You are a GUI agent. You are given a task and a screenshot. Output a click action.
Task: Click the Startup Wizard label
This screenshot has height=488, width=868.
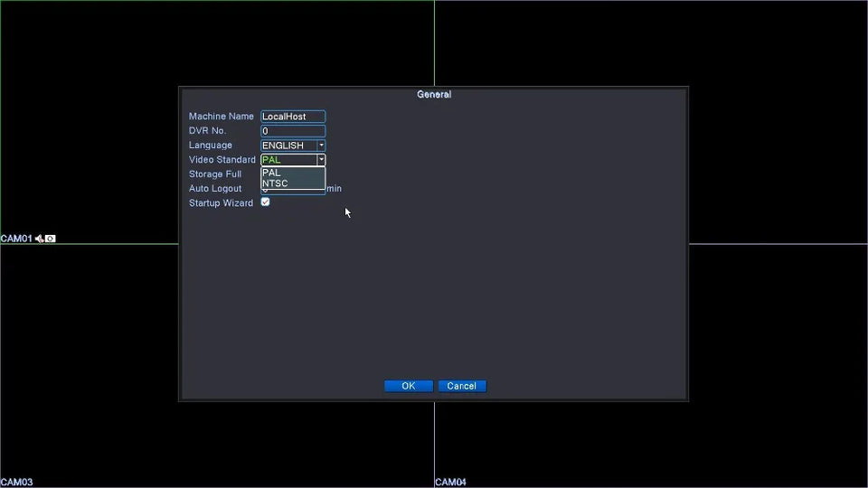221,203
